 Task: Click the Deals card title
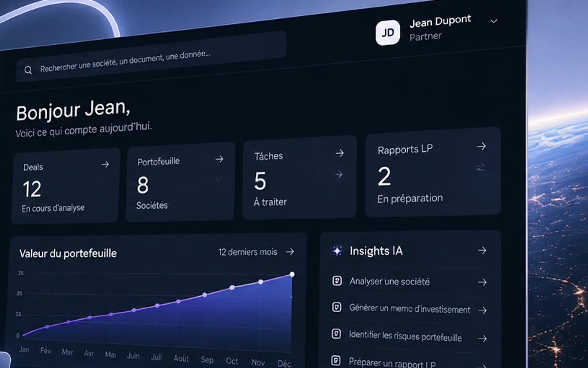(33, 167)
